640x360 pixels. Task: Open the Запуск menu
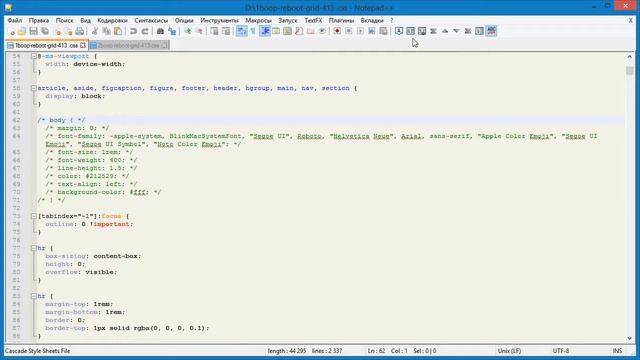(x=288, y=20)
